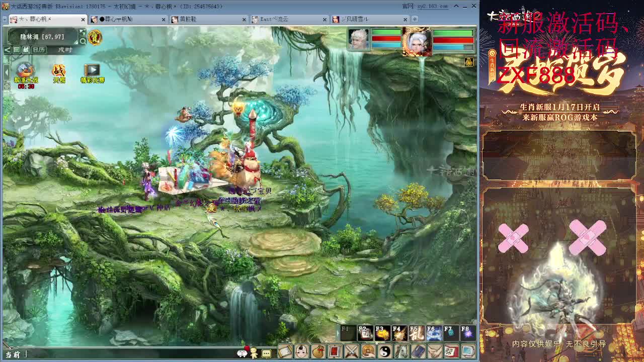644x362 pixels.
Task: Use the F1 empty skill slot
Action: point(348,332)
